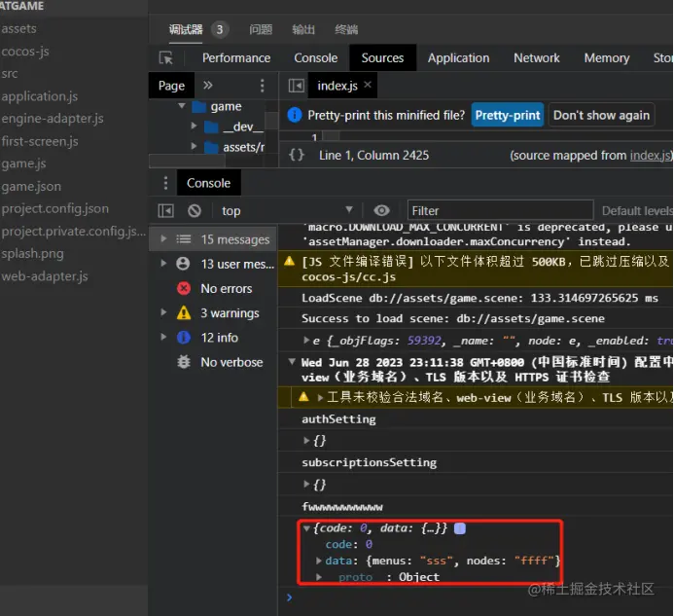
Task: Open the src folder
Action: pyautogui.click(x=10, y=74)
